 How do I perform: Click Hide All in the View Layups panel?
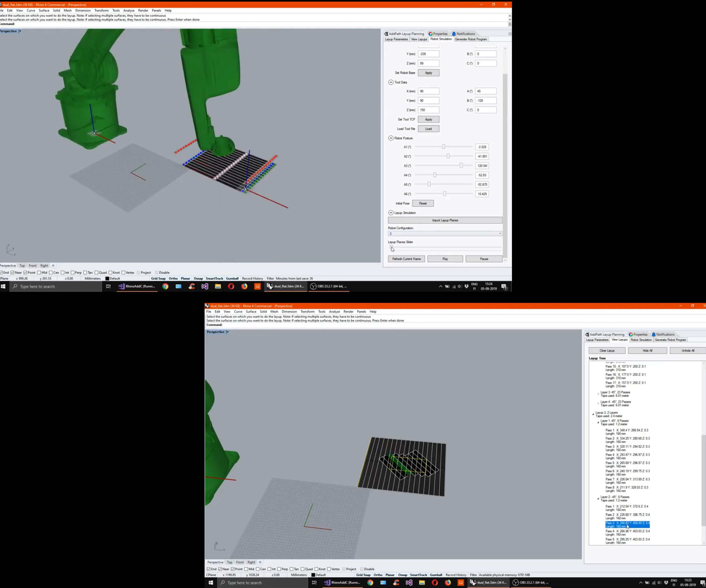647,350
